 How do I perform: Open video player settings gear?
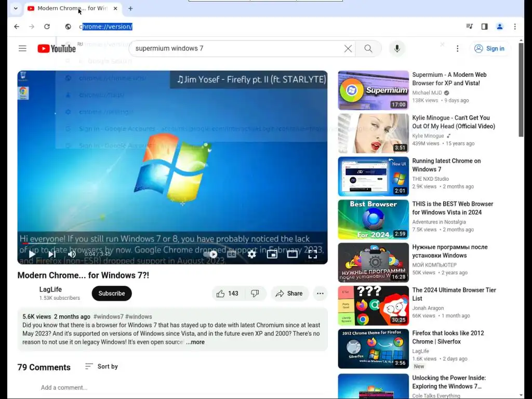click(252, 254)
